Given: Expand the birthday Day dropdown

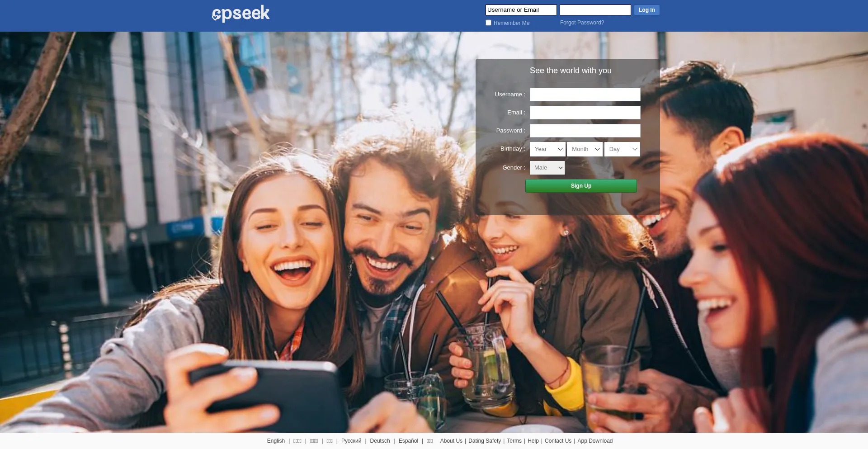Looking at the screenshot, I should point(622,149).
